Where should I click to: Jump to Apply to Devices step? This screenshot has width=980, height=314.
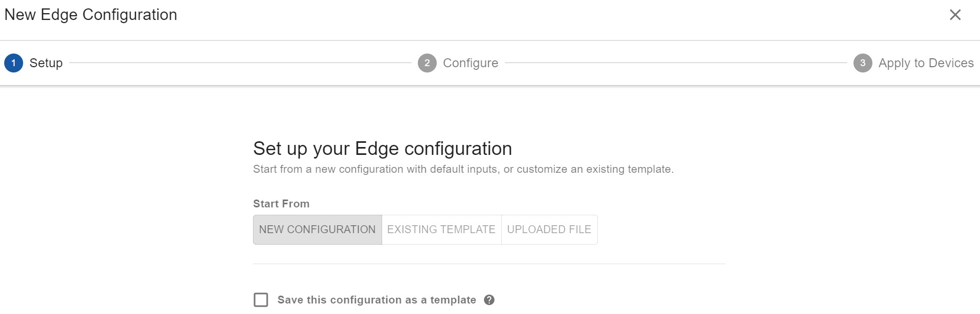[926, 63]
